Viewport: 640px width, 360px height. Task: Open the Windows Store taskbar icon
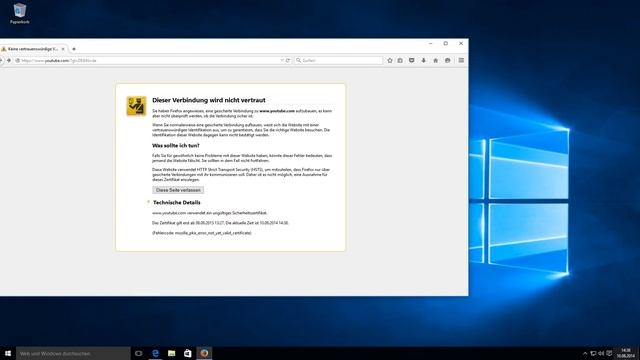(x=188, y=353)
